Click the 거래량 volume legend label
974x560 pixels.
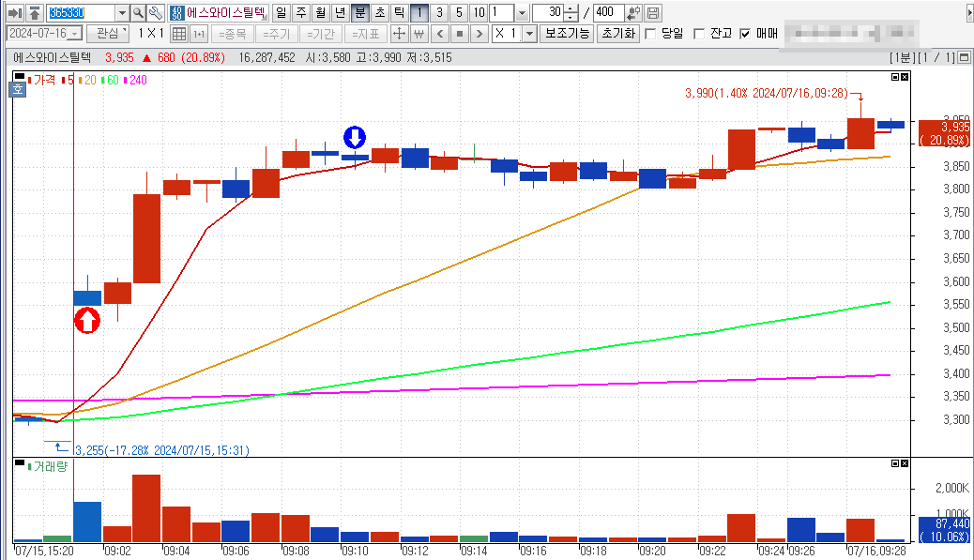(x=50, y=466)
